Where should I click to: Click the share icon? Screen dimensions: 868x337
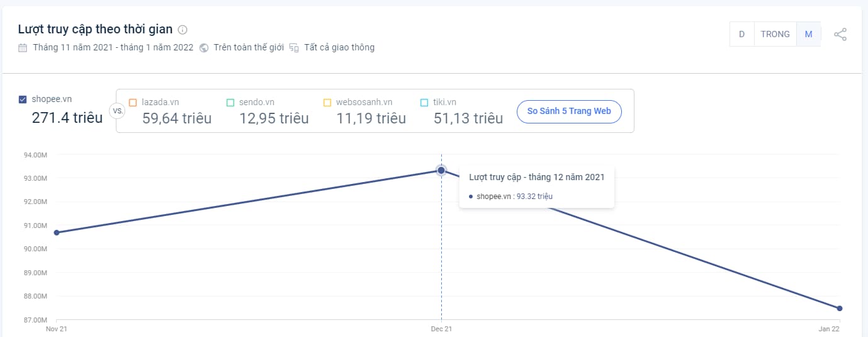tap(840, 35)
